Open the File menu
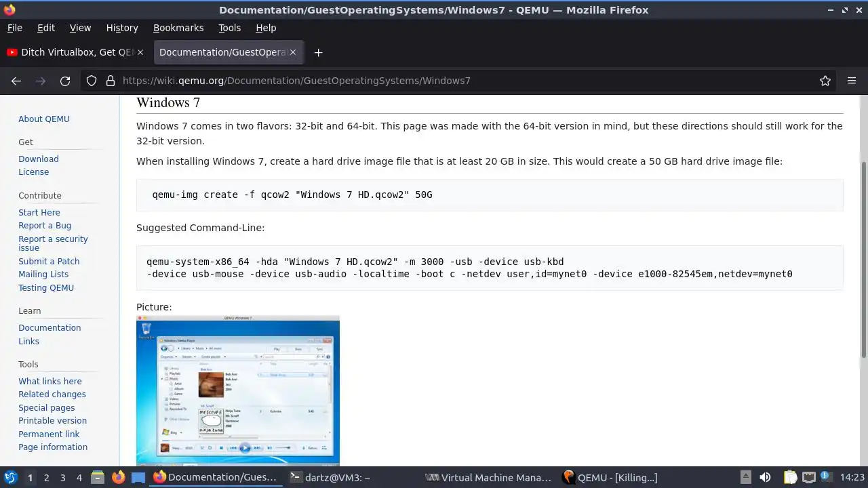The image size is (868, 488). 14,28
